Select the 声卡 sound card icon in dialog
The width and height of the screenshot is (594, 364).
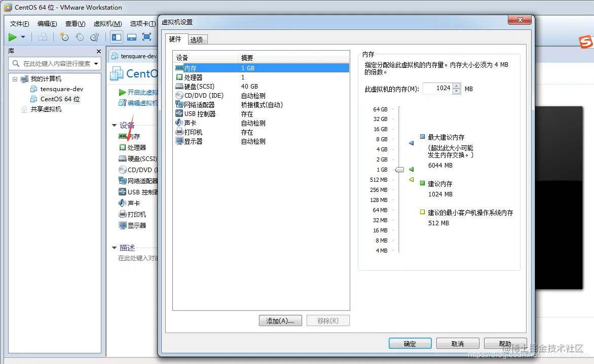179,123
